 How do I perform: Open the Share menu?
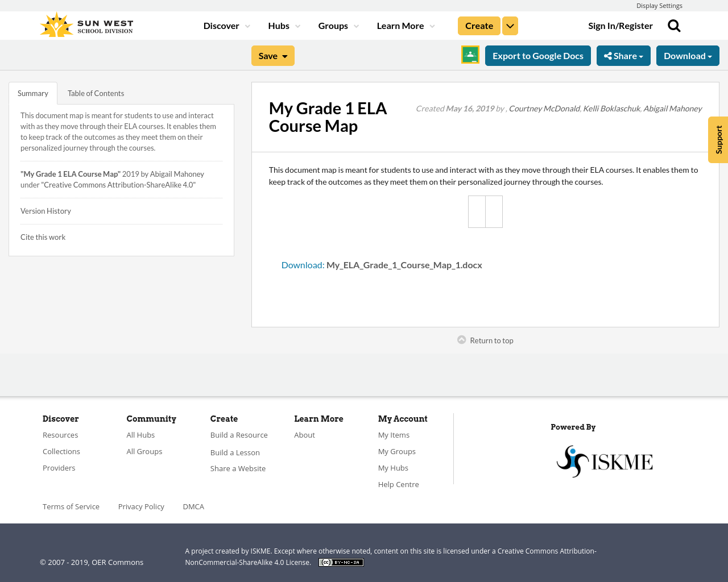point(623,55)
